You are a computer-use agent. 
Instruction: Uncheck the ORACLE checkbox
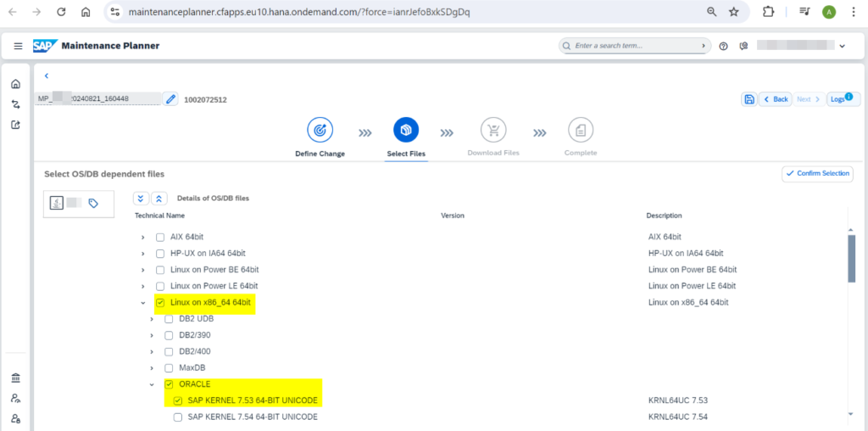(169, 383)
